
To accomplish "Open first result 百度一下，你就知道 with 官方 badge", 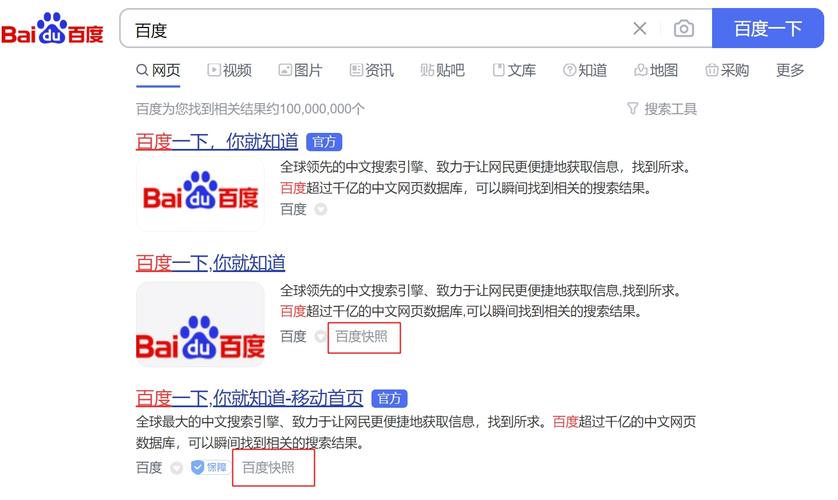I will 217,142.
